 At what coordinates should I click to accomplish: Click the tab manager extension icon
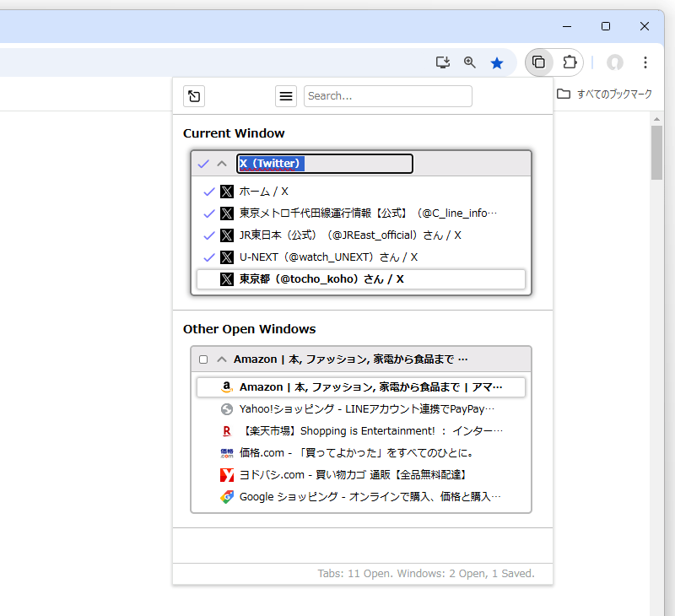pos(538,62)
